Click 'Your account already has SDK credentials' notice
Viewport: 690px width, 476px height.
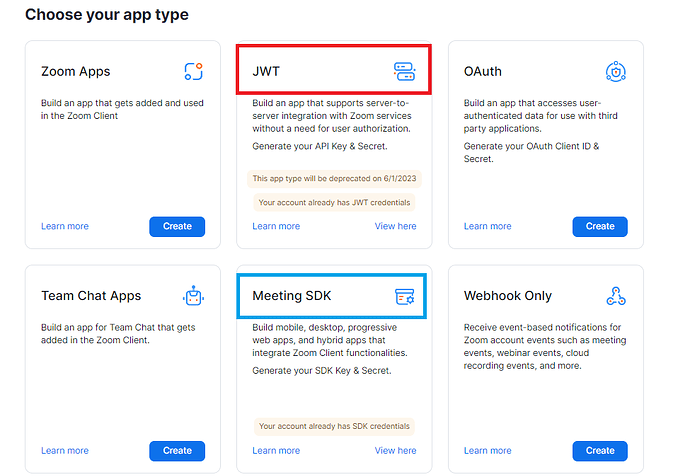[x=334, y=426]
